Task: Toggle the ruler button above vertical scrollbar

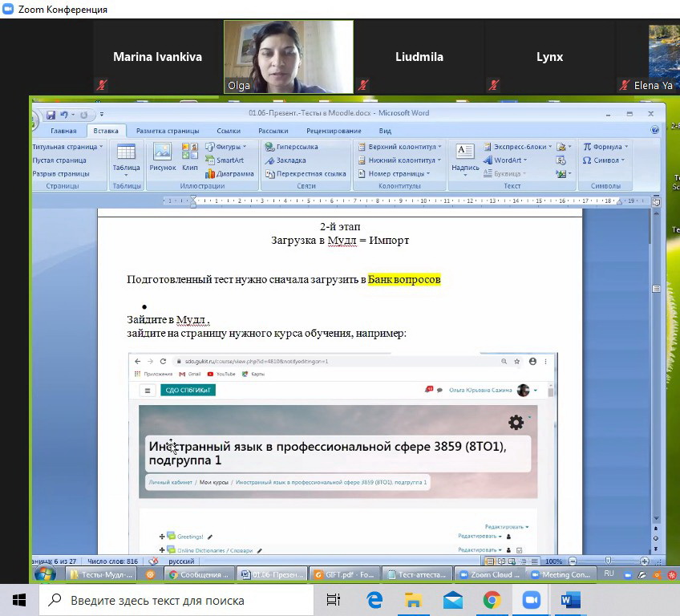Action: pos(656,202)
